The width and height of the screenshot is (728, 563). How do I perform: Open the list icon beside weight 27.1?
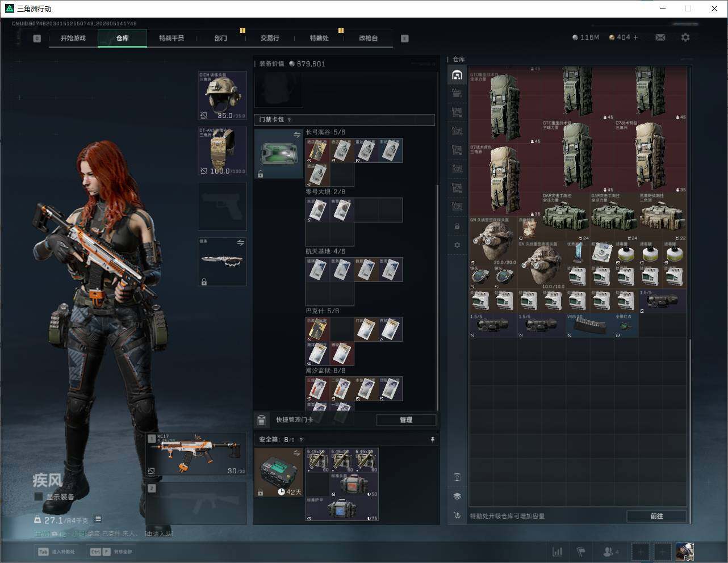pos(98,519)
